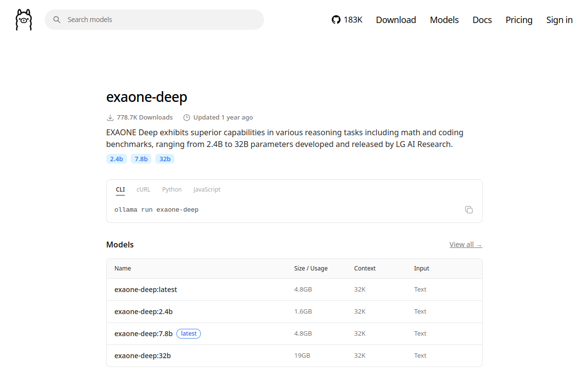Click the 778.7K Downloads text

145,118
